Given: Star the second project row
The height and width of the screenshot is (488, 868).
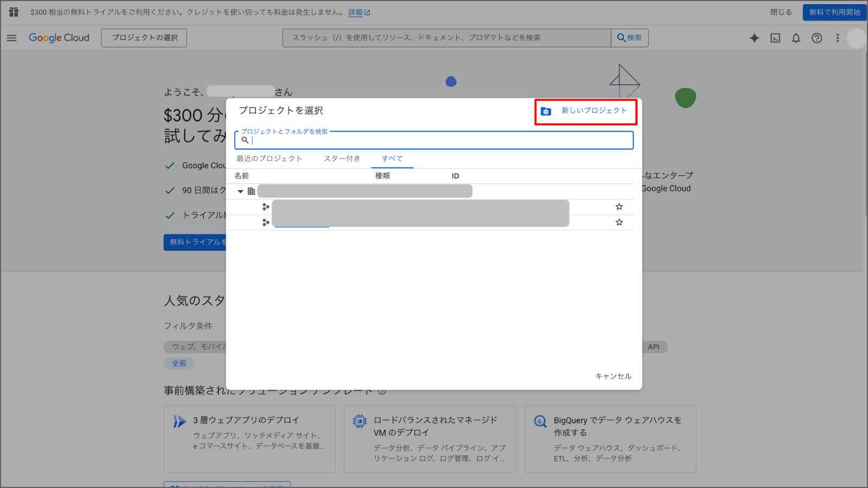Looking at the screenshot, I should (619, 222).
